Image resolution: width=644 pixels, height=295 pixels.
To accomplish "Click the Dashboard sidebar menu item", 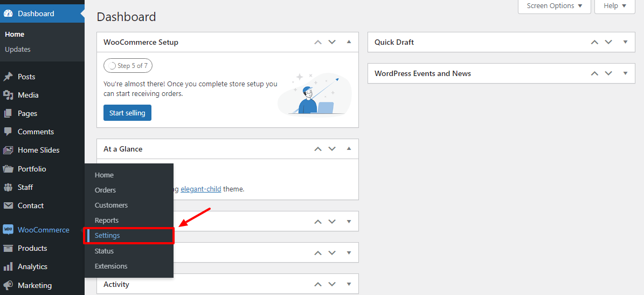I will click(x=42, y=13).
